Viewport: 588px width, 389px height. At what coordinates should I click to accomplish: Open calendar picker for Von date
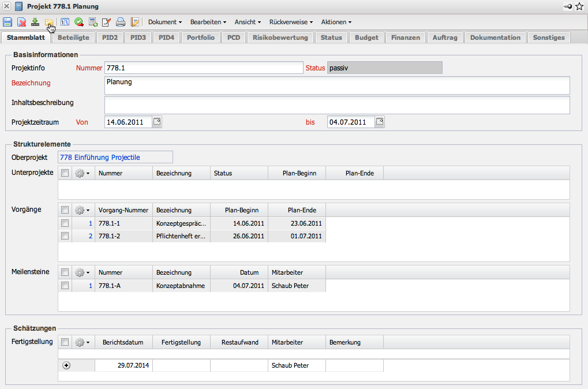tap(157, 122)
